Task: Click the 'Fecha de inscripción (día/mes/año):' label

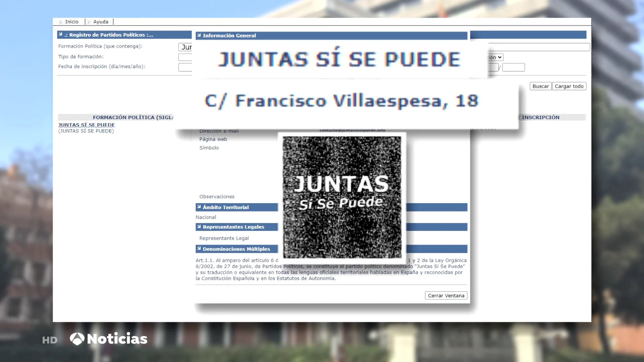Action: [102, 66]
